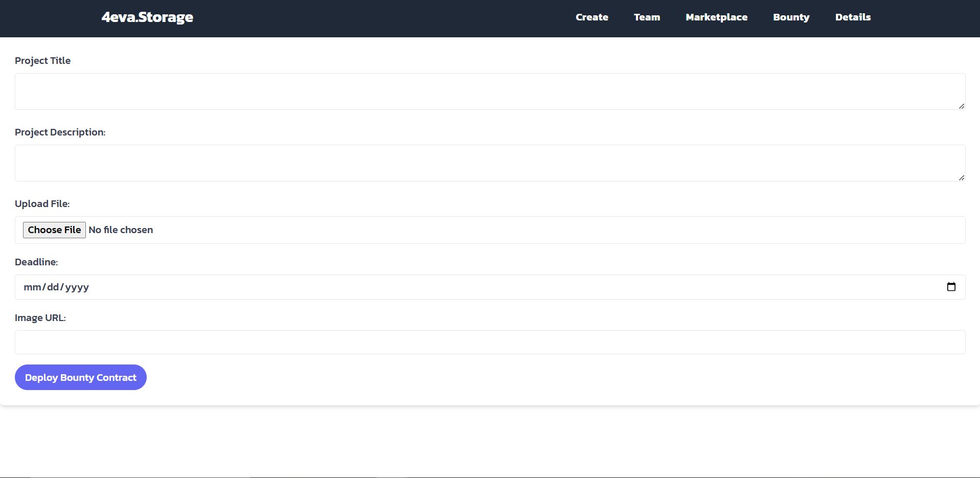This screenshot has height=478, width=980.
Task: Click the 'Project Title' label
Action: pyautogui.click(x=43, y=60)
